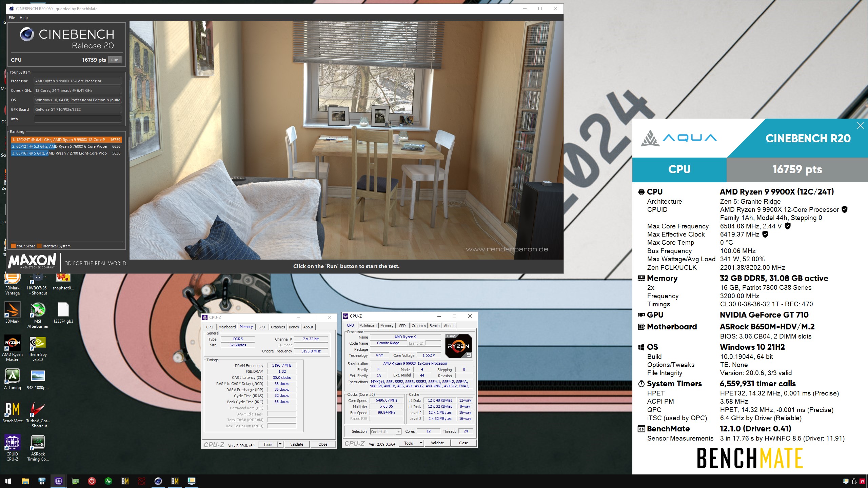Select the Ryzen 5 7600X ranking row

[x=66, y=146]
